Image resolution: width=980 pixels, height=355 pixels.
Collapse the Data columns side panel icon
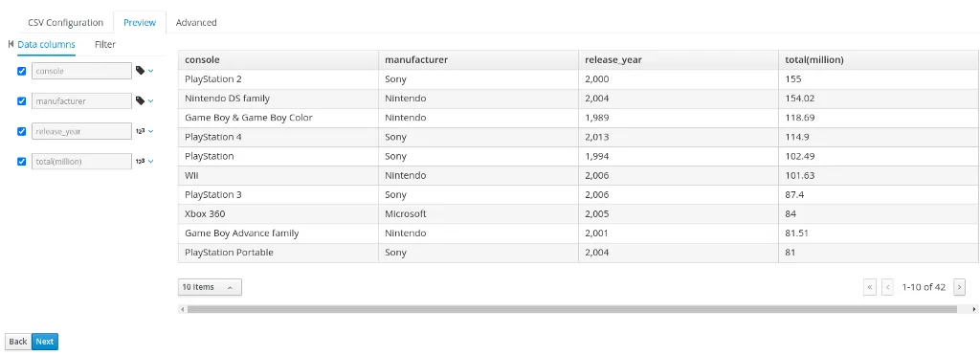(11, 44)
